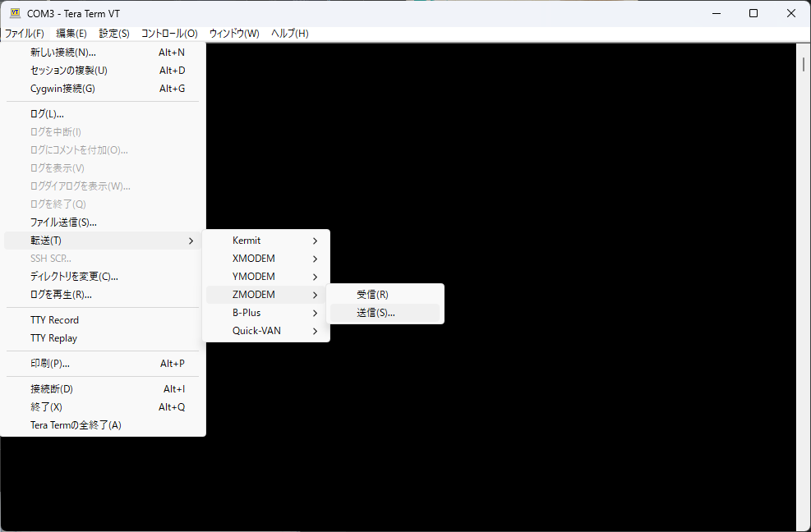Choose 終了(X) to exit
This screenshot has height=532, width=811.
[x=103, y=407]
